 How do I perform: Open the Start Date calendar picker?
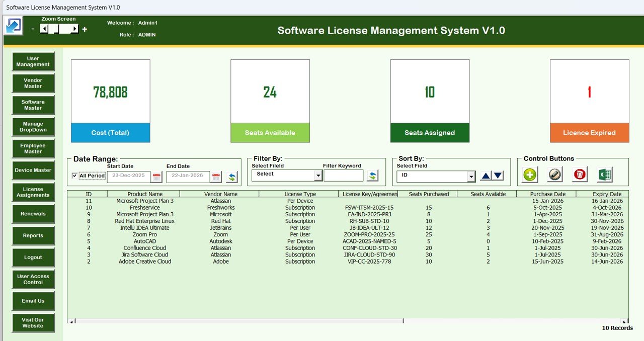tap(156, 177)
